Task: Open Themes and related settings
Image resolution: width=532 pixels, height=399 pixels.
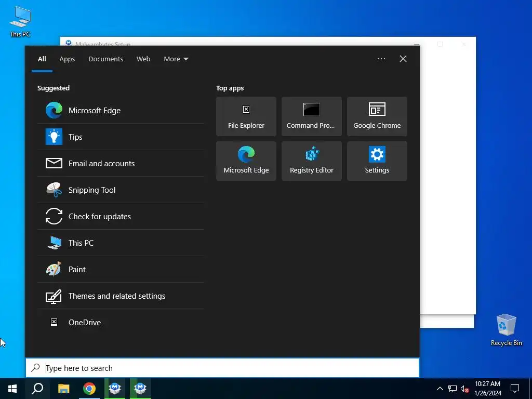Action: pos(121,296)
